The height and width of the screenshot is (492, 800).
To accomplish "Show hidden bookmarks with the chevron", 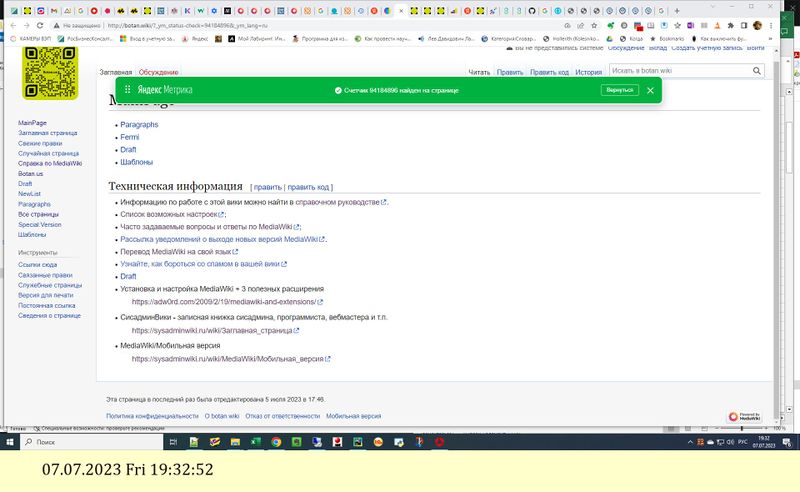I will coord(770,39).
